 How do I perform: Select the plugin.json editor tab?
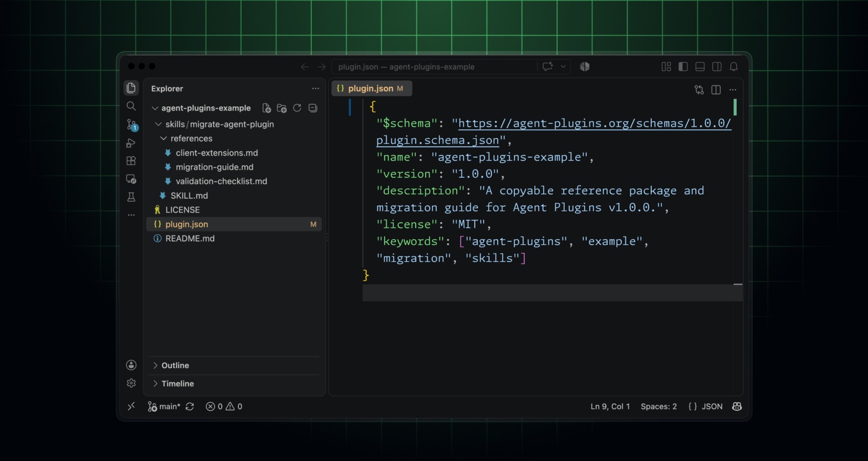372,89
